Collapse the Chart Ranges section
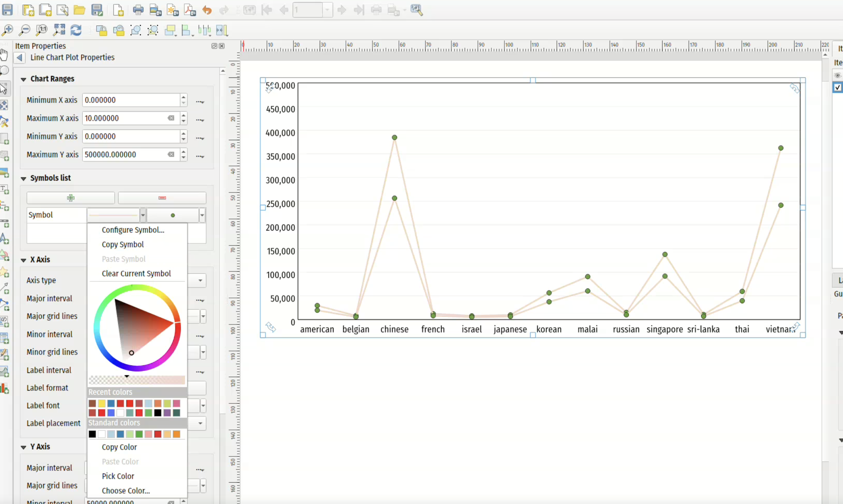Image resolution: width=843 pixels, height=504 pixels. (x=23, y=79)
